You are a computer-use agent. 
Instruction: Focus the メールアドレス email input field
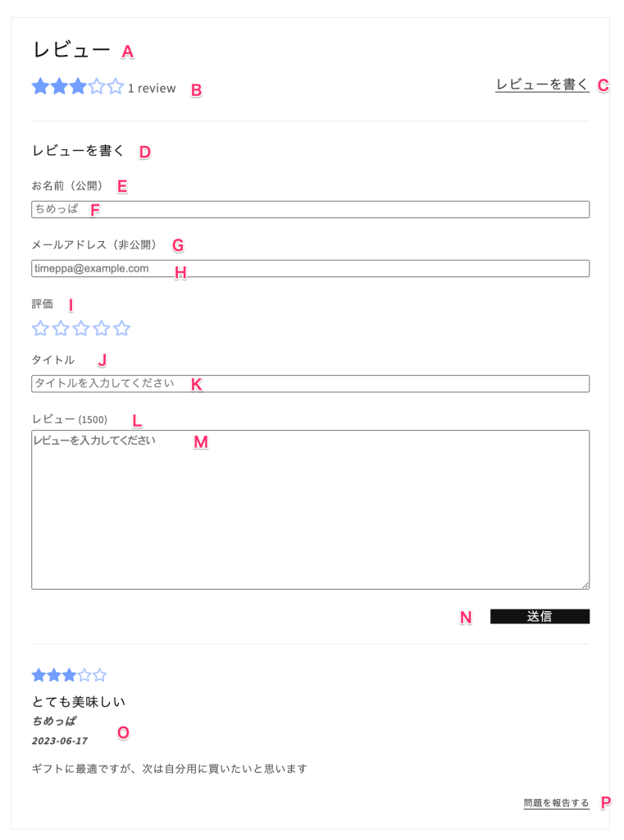(310, 268)
